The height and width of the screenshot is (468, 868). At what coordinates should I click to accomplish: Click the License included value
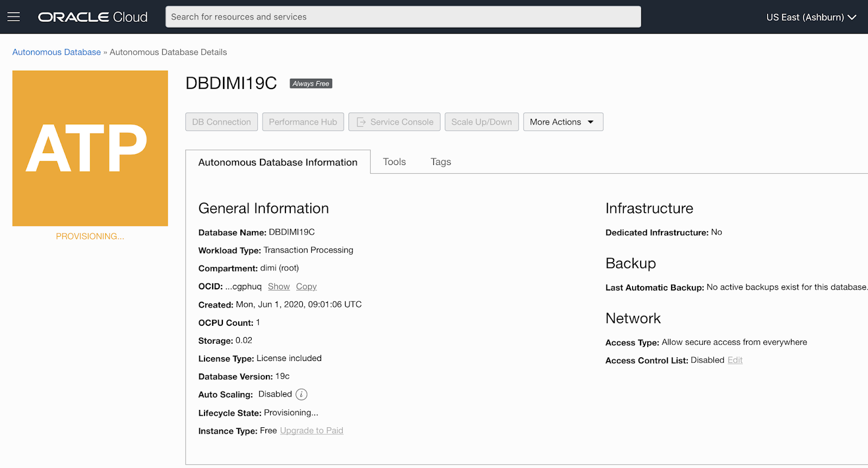289,358
